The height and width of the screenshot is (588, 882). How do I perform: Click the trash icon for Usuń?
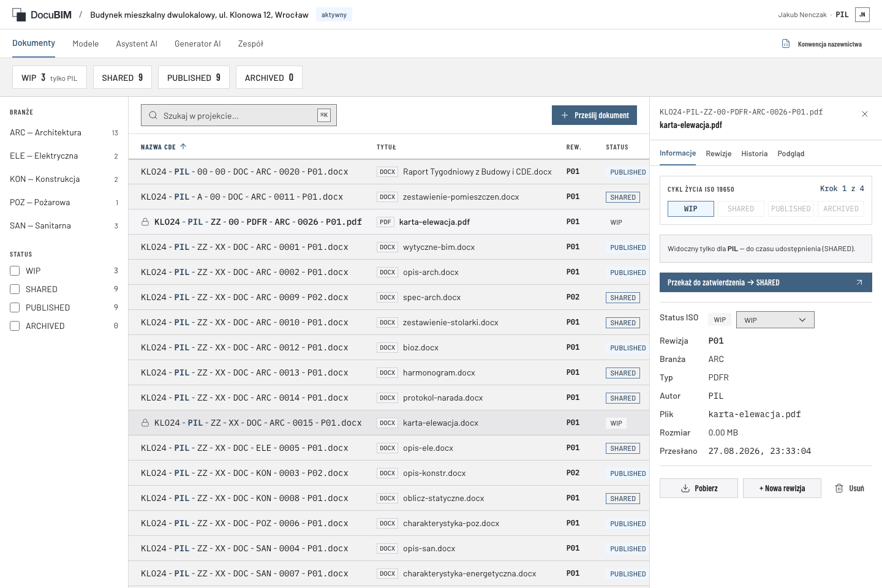[x=839, y=488]
